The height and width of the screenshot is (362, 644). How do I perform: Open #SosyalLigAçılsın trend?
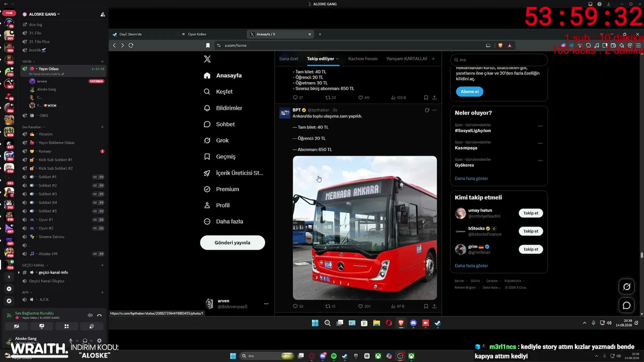[x=473, y=131]
